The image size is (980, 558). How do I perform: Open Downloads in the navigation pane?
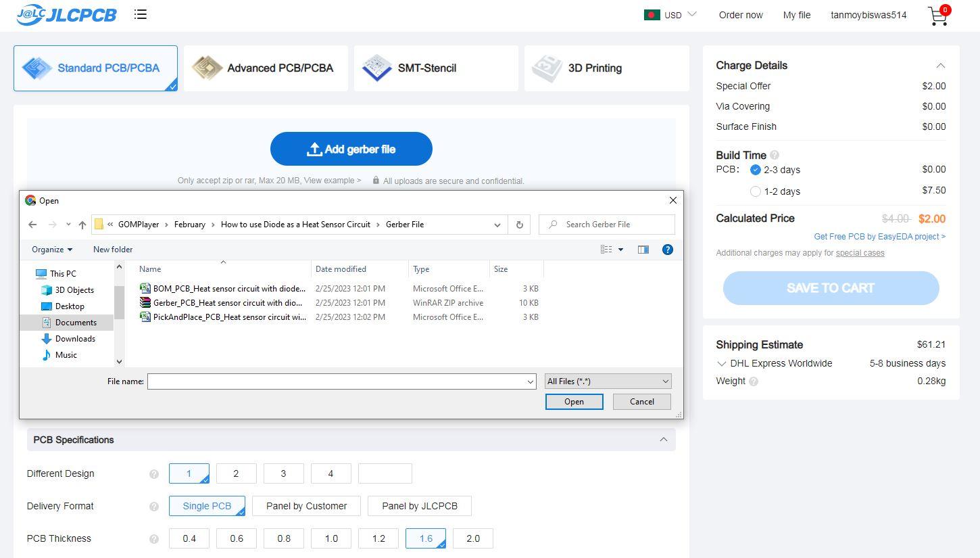click(68, 339)
